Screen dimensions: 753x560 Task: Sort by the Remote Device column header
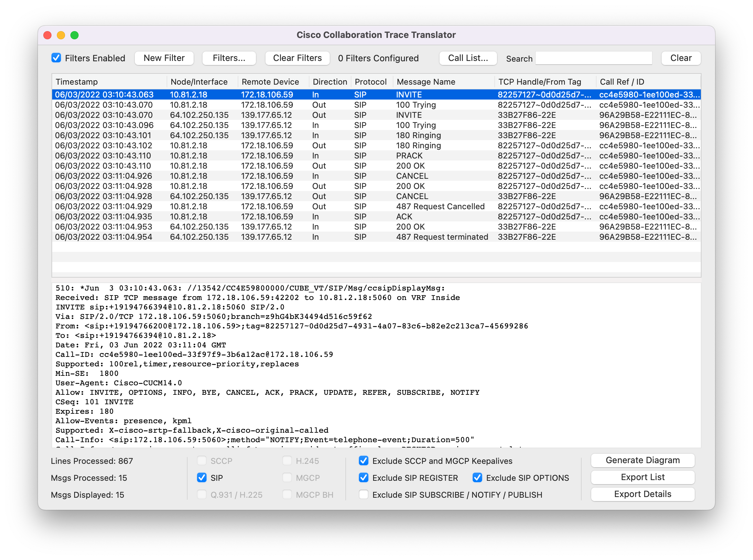pyautogui.click(x=273, y=82)
